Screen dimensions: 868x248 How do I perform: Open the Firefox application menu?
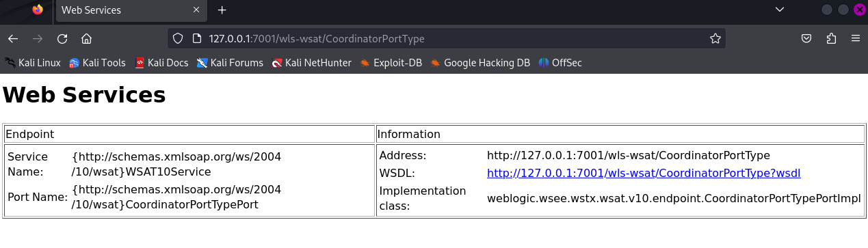[856, 38]
